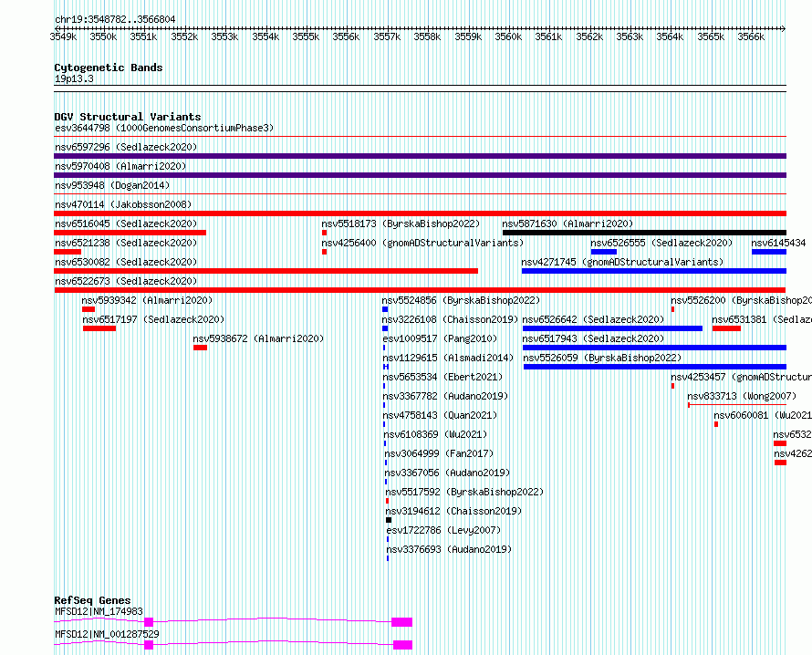The width and height of the screenshot is (812, 655).
Task: Click the 3557k ruler position label
Action: point(387,36)
